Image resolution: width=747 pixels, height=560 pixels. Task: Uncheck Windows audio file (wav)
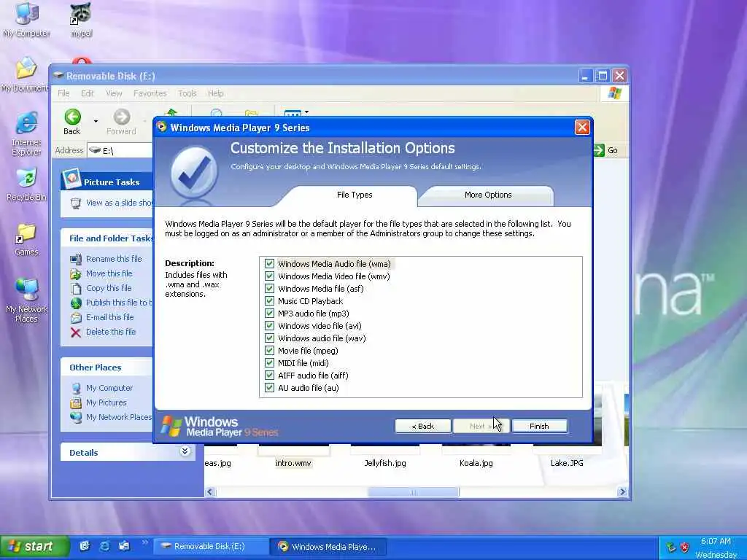point(270,338)
